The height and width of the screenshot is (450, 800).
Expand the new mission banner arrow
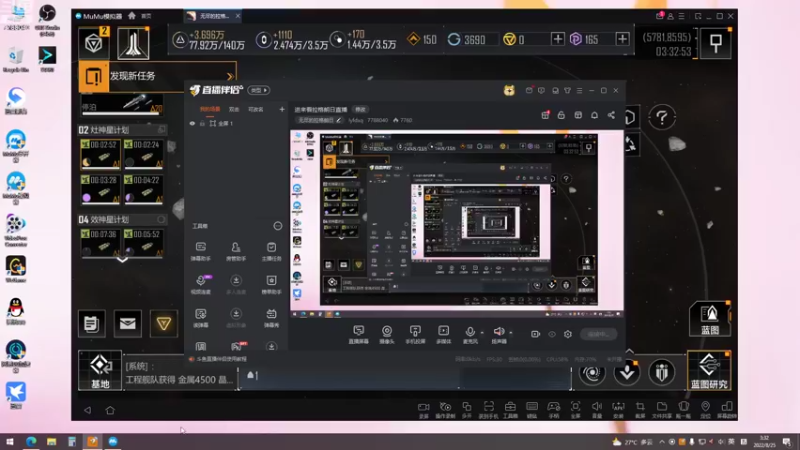230,77
